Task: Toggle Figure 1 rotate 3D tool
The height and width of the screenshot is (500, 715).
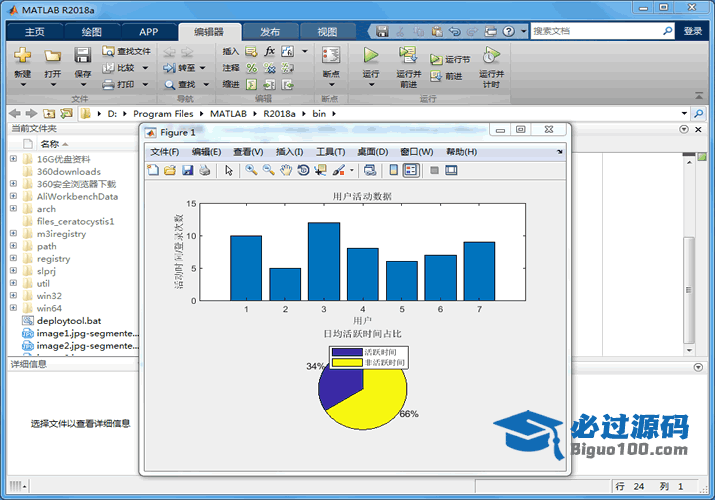Action: pos(303,170)
